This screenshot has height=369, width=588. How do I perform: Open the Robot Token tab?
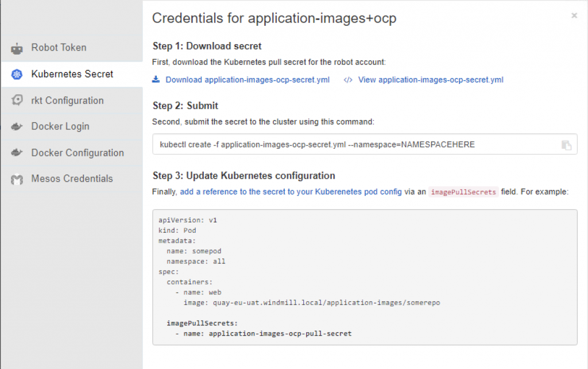click(x=59, y=48)
